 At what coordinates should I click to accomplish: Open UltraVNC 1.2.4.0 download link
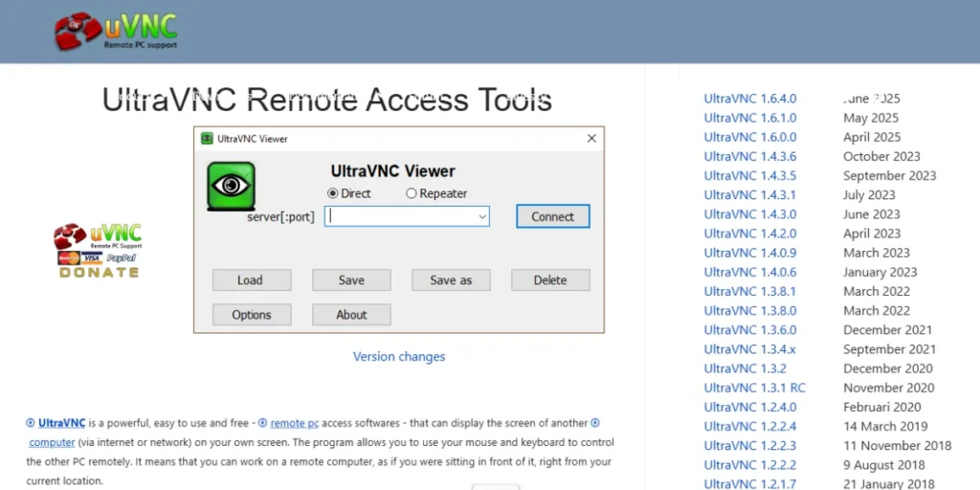click(750, 408)
